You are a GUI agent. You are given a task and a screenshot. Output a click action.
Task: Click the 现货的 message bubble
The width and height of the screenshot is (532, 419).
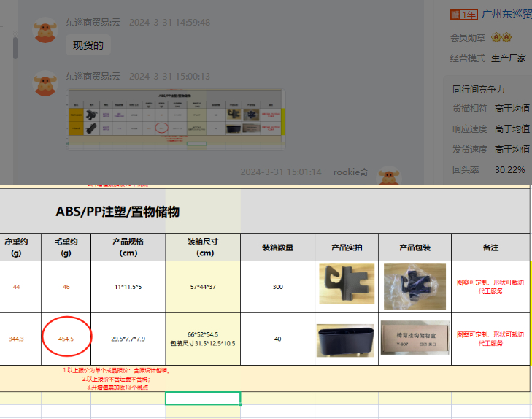tap(88, 45)
